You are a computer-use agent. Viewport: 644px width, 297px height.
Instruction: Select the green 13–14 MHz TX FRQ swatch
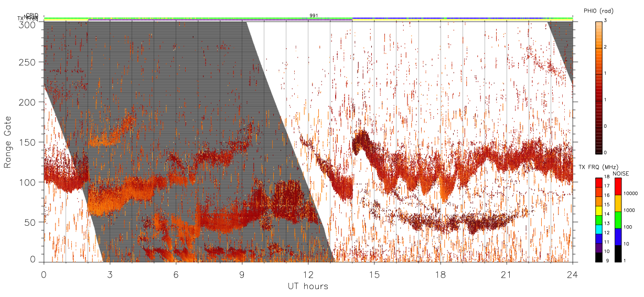(x=599, y=220)
